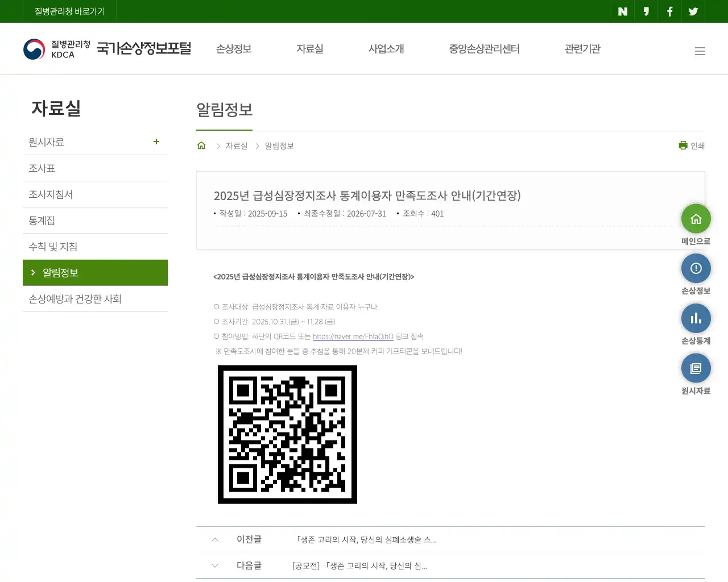This screenshot has height=582, width=728.
Task: Click 알림정보 in the breadcrumb
Action: (x=279, y=146)
